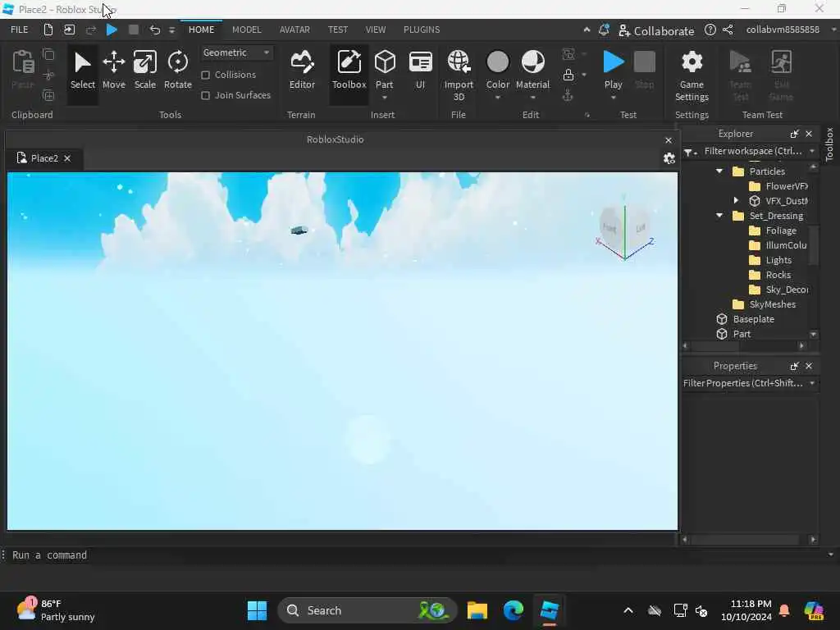Viewport: 840px width, 630px height.
Task: Select the Lights folder
Action: coord(778,260)
